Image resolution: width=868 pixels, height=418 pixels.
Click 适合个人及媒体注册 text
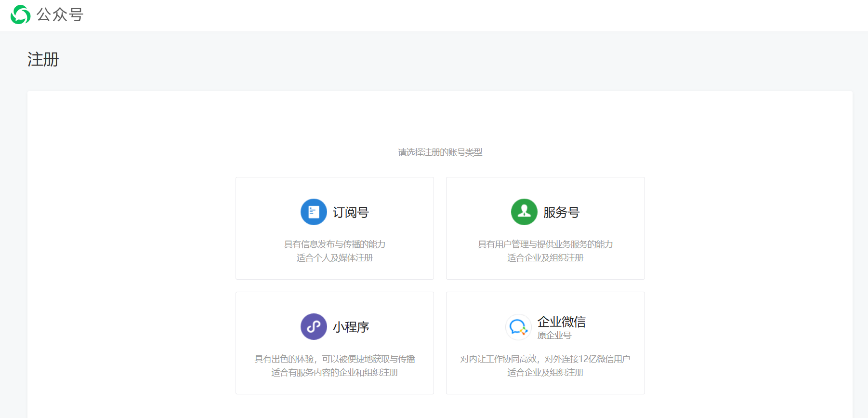click(334, 258)
